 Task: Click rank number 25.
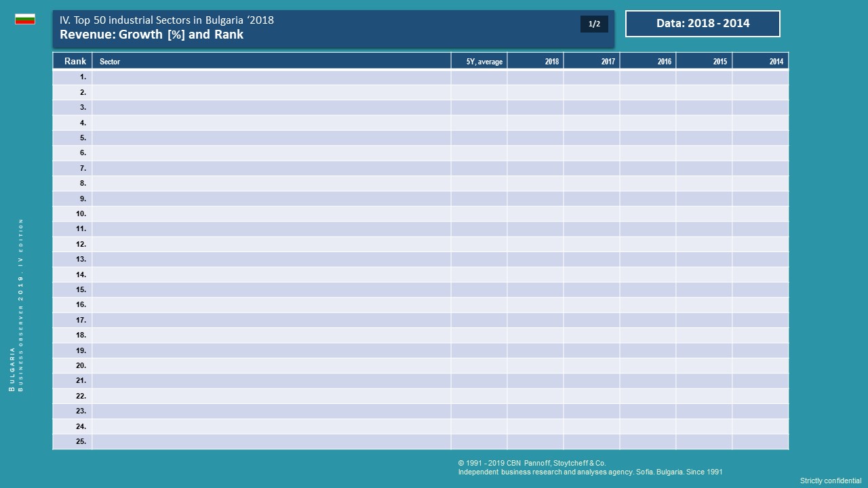(x=81, y=441)
